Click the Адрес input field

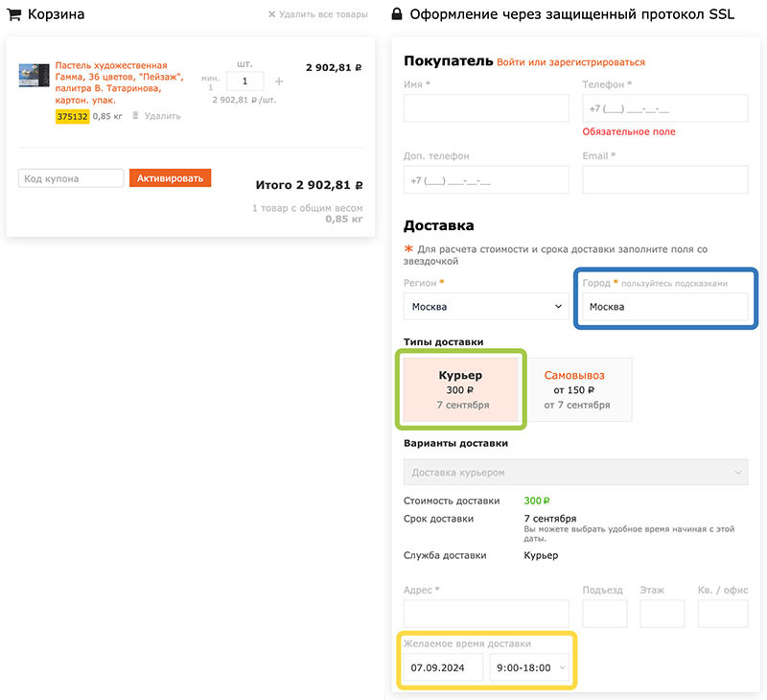[x=486, y=614]
